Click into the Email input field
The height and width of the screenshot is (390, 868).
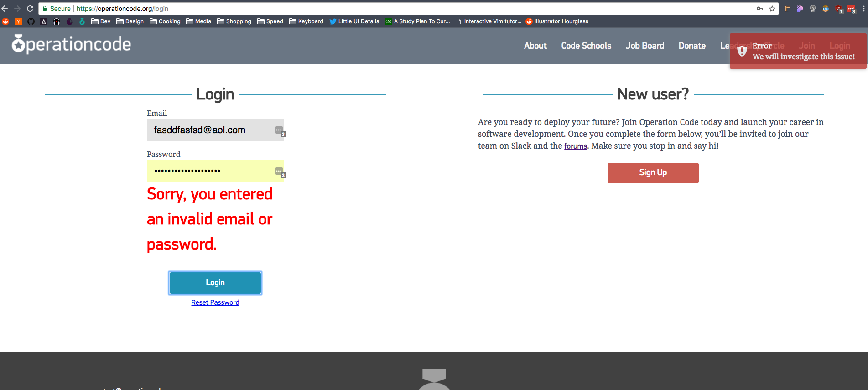click(x=215, y=130)
